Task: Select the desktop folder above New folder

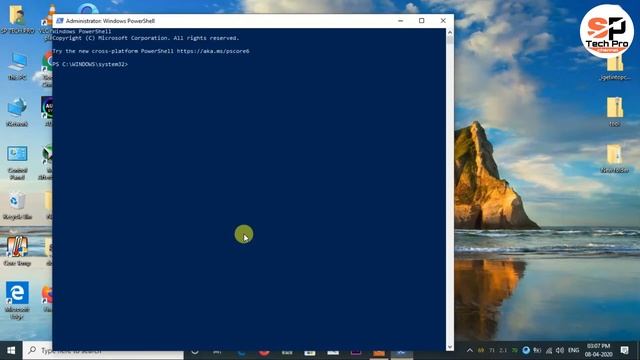Action: pyautogui.click(x=615, y=111)
